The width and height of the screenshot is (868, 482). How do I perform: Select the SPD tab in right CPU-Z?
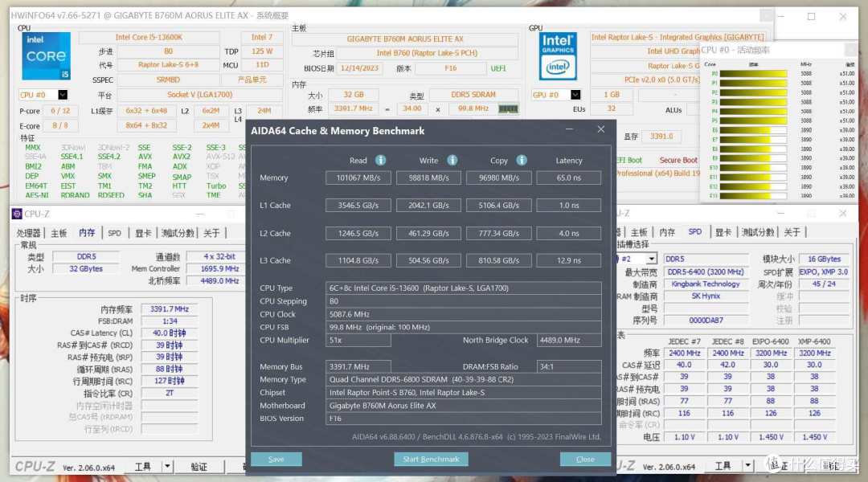pos(694,232)
